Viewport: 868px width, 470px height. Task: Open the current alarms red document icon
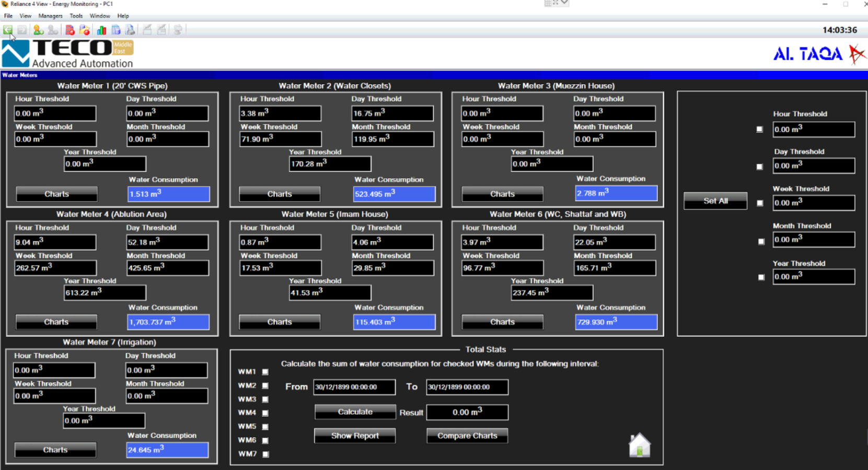point(70,30)
